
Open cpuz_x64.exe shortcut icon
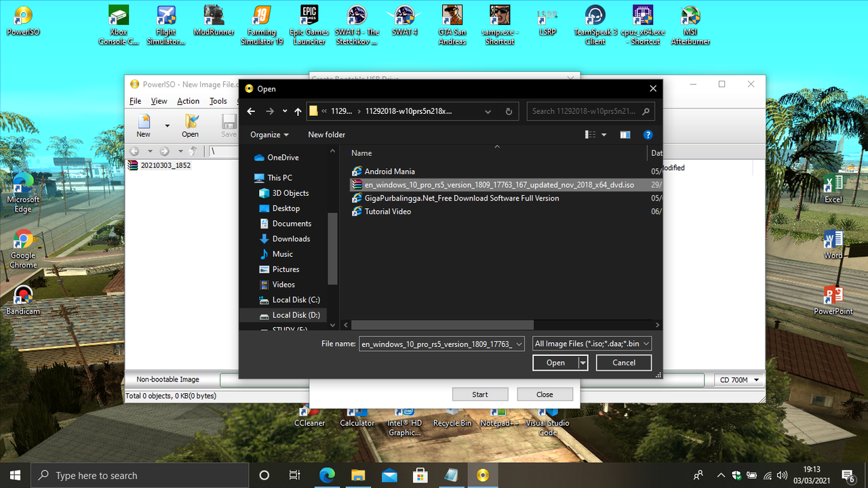click(643, 26)
